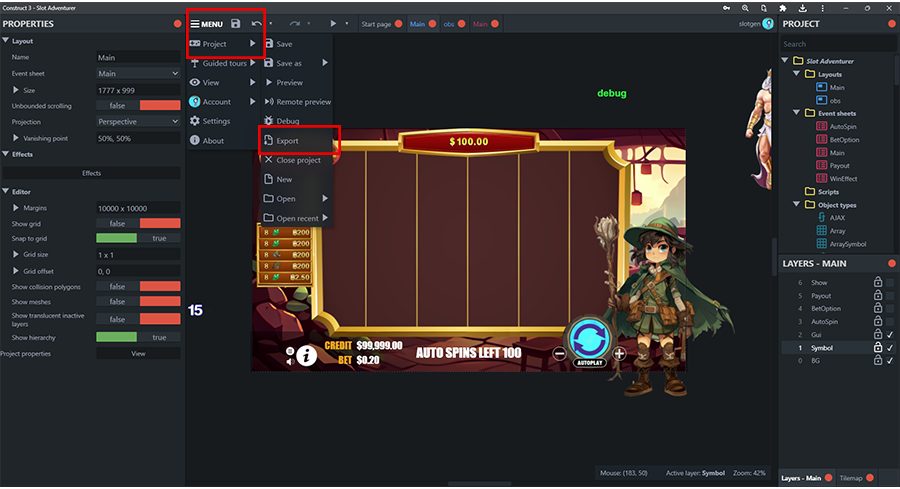Toggle Show collision polygons switch
Image resolution: width=900 pixels, height=489 pixels.
[138, 286]
